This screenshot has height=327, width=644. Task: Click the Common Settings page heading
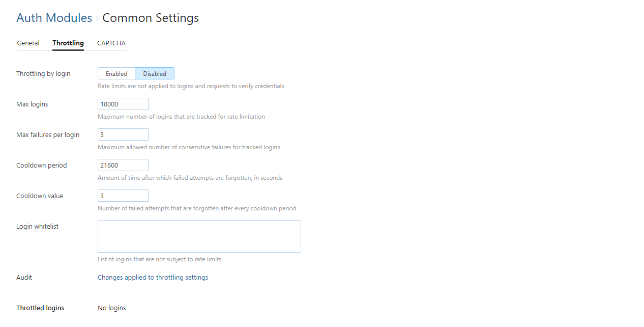(151, 18)
